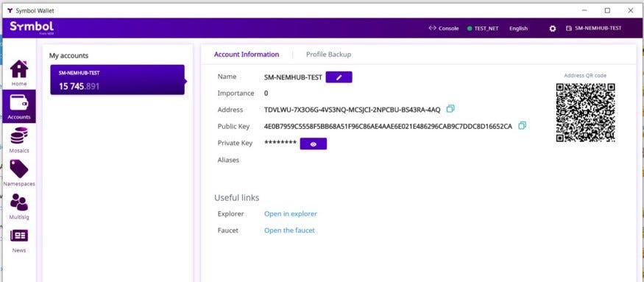This screenshot has width=644, height=282.
Task: Copy the public key
Action: pos(522,126)
